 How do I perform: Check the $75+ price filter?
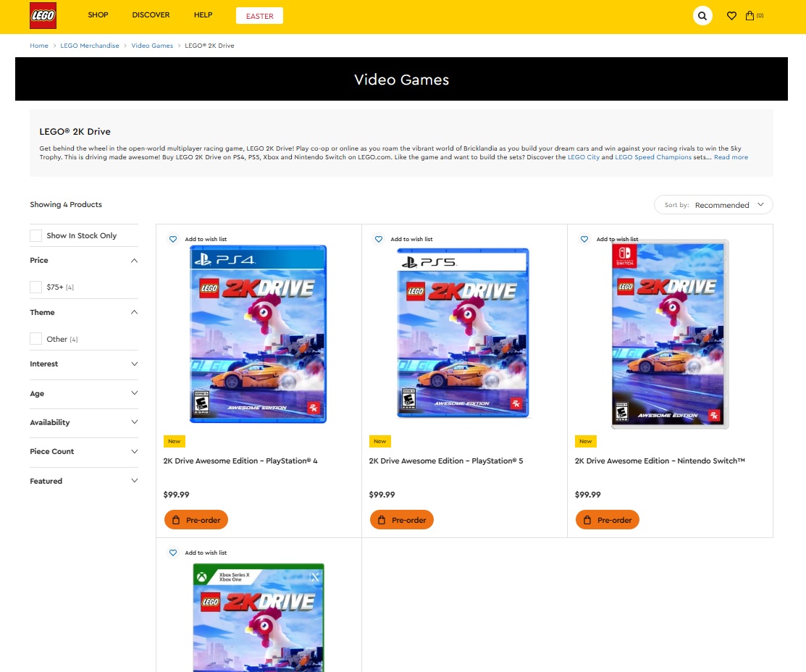click(36, 287)
